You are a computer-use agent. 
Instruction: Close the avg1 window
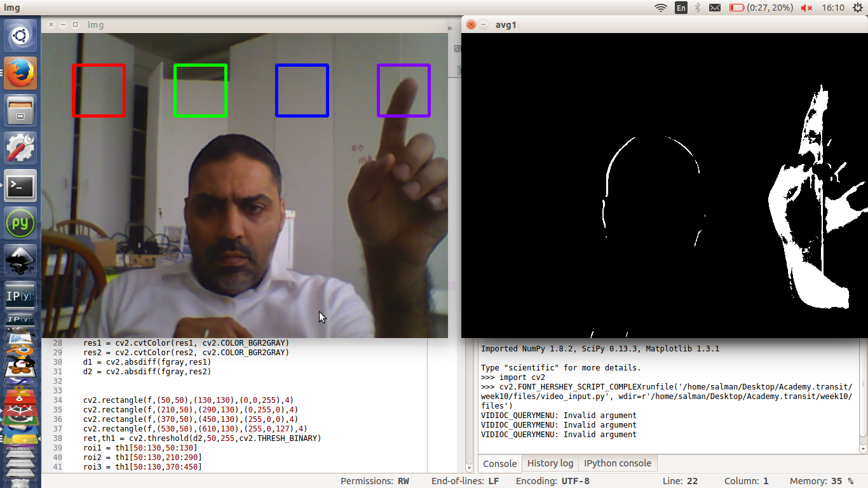[471, 25]
